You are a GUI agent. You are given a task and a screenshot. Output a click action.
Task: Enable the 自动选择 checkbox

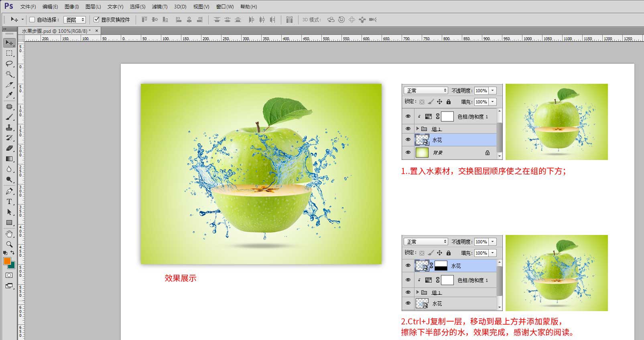32,20
